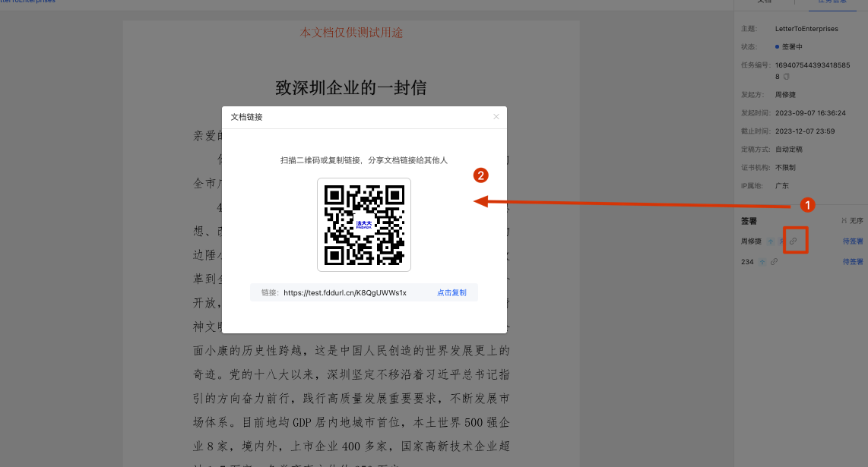Click the 无序 sign-order icon
The height and width of the screenshot is (467, 868).
click(844, 221)
